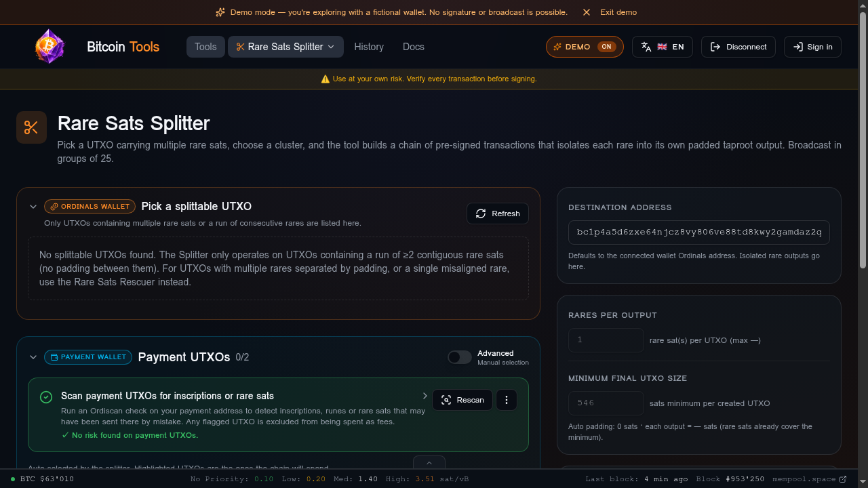Screen dimensions: 868x488
Task: Click the Bitcoin Tools brand title
Action: click(123, 47)
